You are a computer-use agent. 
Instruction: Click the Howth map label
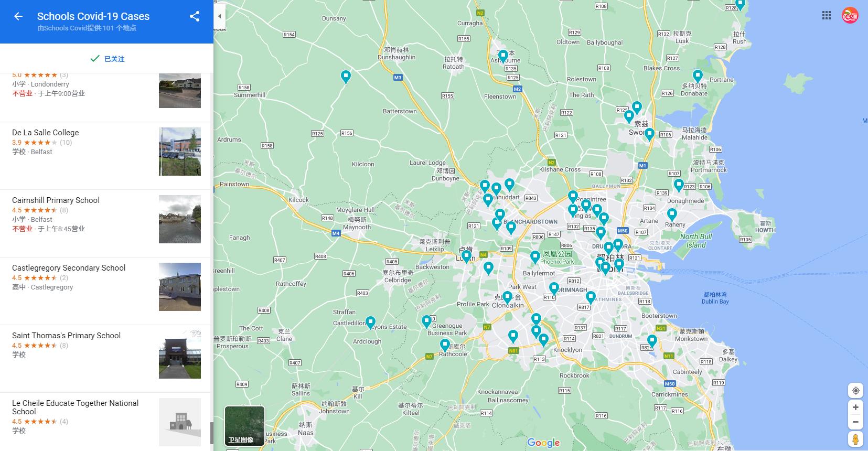(765, 227)
